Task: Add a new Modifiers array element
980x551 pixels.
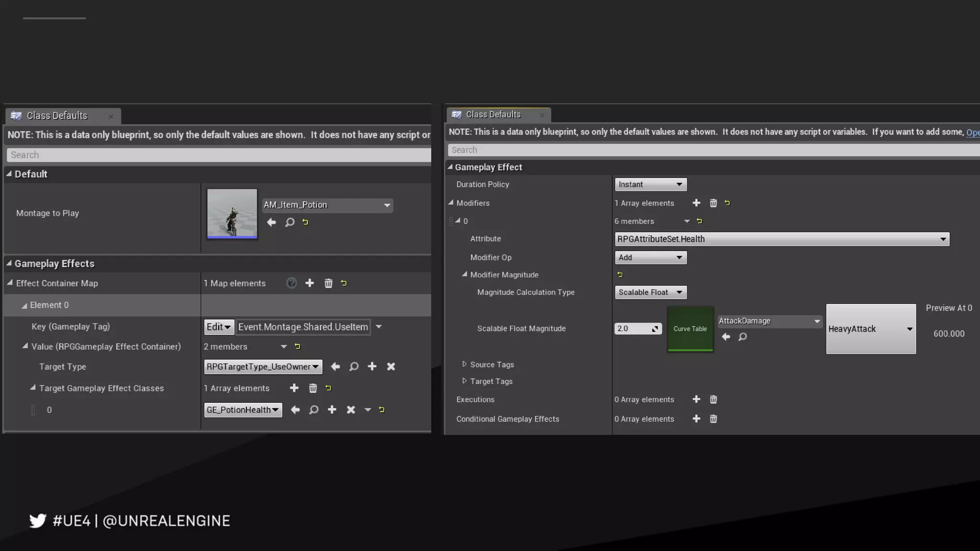Action: click(696, 203)
